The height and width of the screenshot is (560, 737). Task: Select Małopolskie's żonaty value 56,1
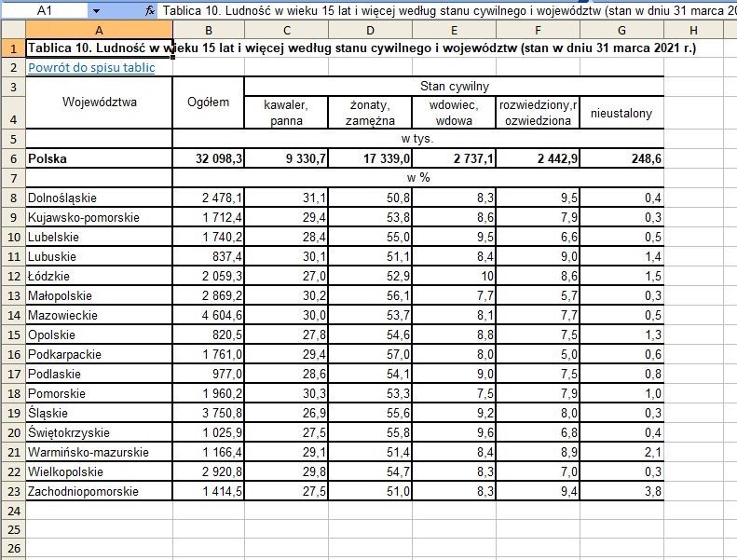pyautogui.click(x=370, y=295)
